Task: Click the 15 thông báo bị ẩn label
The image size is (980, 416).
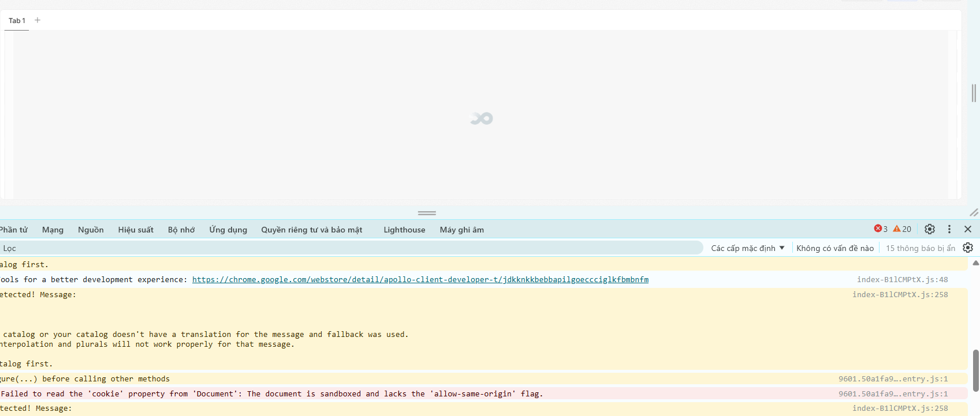Action: tap(921, 248)
